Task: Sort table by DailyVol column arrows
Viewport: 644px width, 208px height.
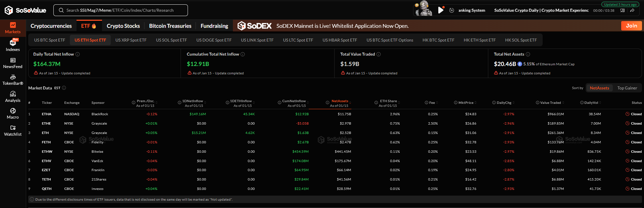Action: [600, 102]
